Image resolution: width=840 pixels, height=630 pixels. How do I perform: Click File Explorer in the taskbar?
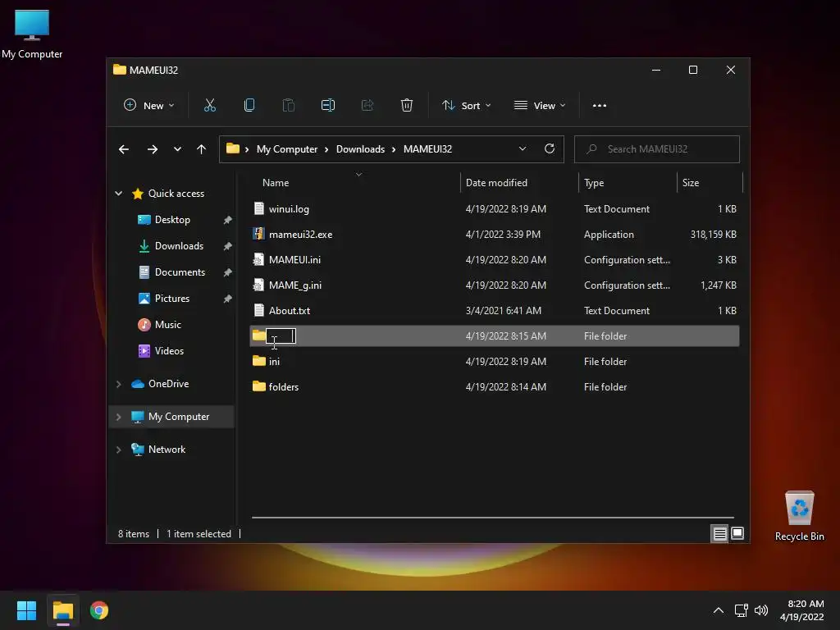(x=62, y=610)
